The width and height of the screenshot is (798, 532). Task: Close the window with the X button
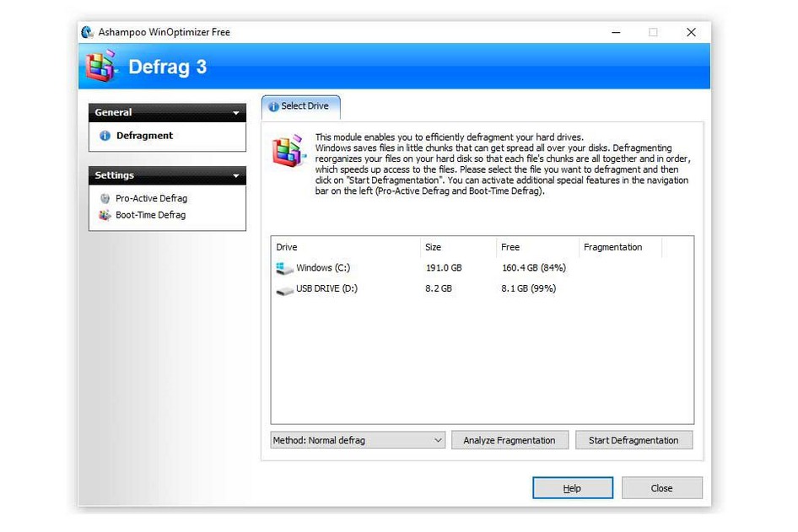click(691, 32)
